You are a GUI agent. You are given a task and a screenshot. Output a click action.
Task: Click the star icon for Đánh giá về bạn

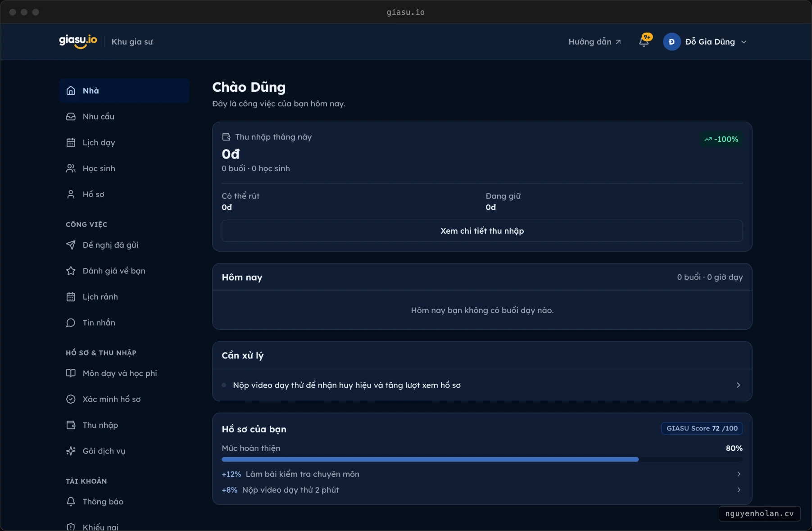71,271
